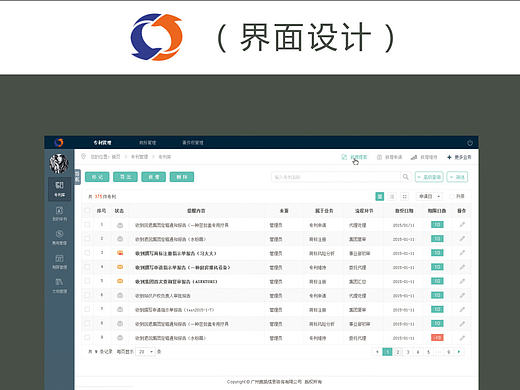
Task: Open the per-page count dropdown showing 20
Action: point(145,352)
